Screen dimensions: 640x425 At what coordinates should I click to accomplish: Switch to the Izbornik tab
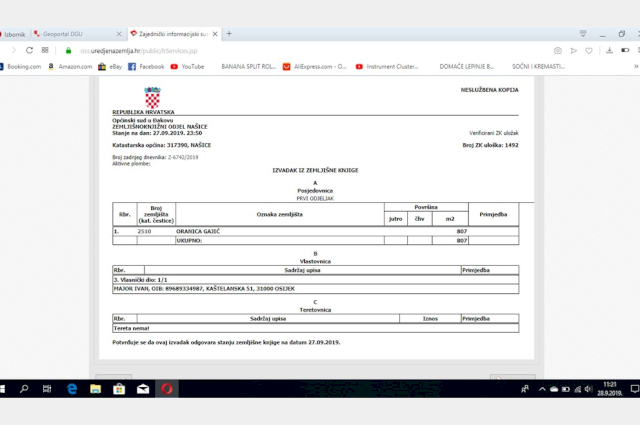[14, 34]
